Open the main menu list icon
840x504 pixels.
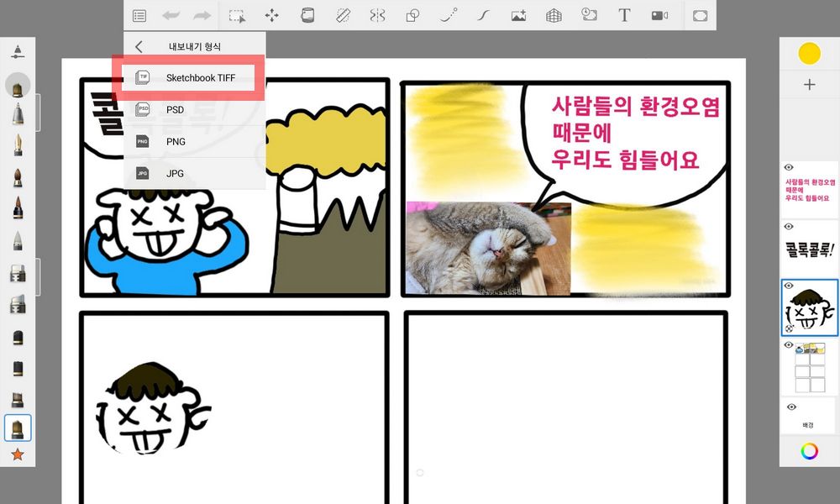139,15
